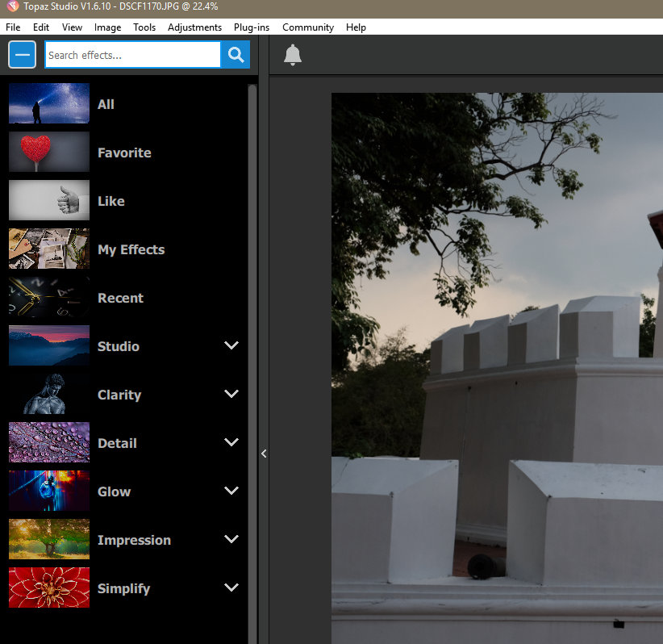663x644 pixels.
Task: Click the notification bell icon
Action: point(292,55)
